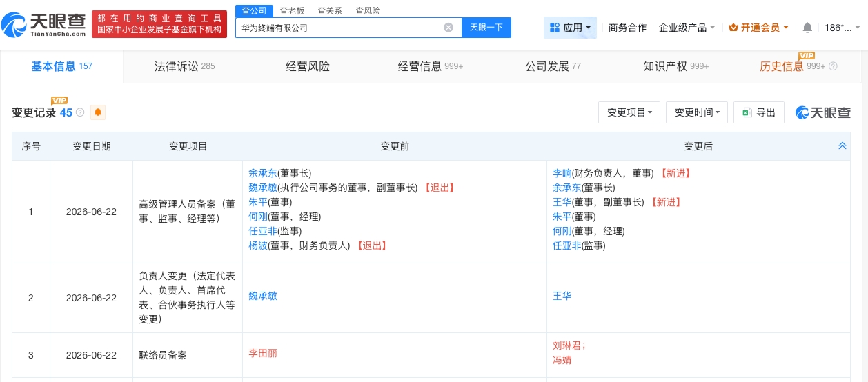Click 冯婧 in the 联络员备案 row
Image resolution: width=868 pixels, height=382 pixels.
click(562, 360)
